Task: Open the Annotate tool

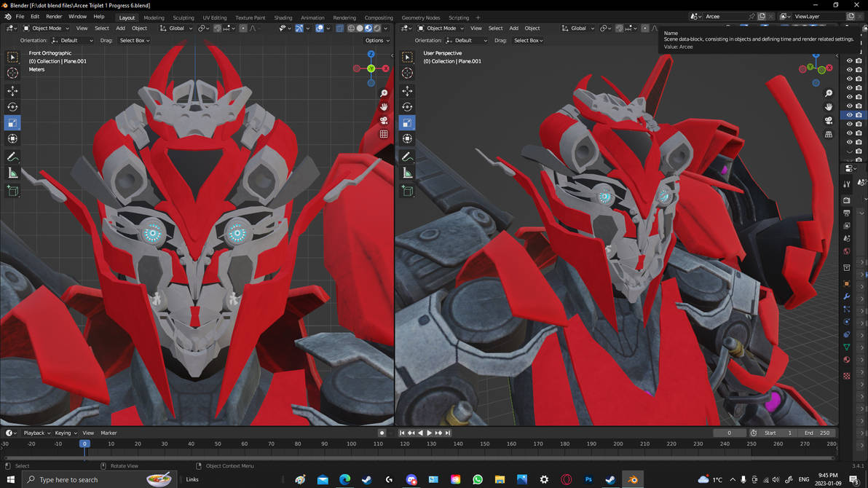Action: (x=12, y=157)
